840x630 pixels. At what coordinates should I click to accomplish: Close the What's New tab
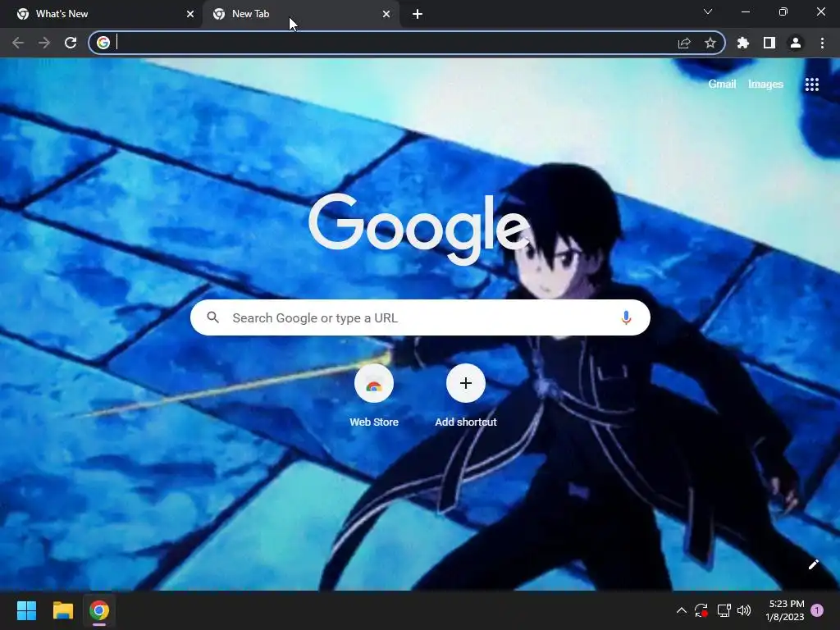click(x=190, y=14)
